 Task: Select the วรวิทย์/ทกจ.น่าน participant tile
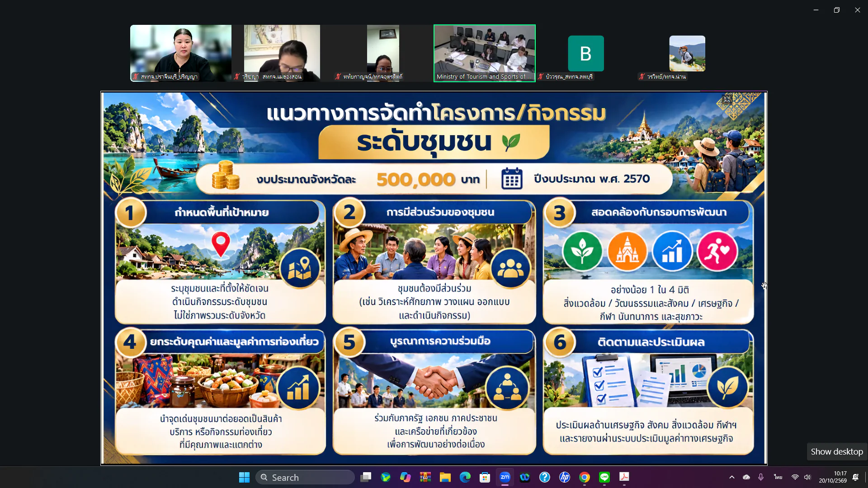coord(687,53)
